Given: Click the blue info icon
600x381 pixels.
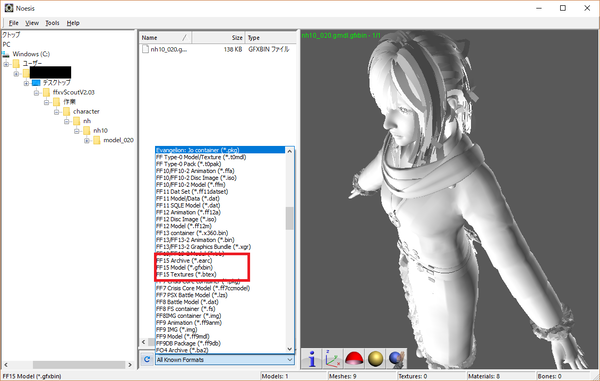Looking at the screenshot, I should pos(312,359).
